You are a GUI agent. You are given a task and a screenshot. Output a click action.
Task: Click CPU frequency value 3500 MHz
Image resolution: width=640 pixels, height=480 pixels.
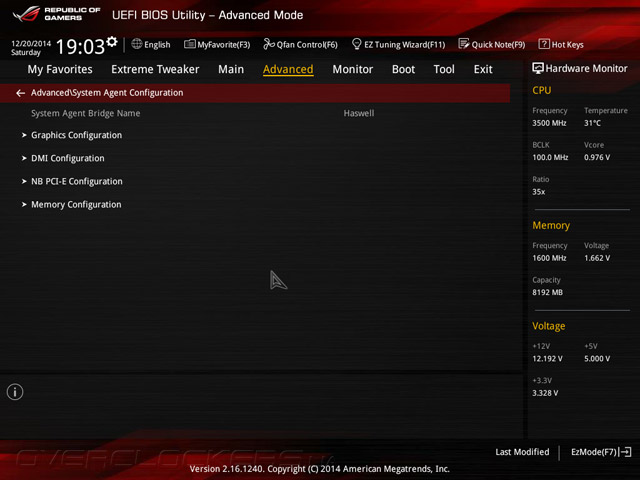(x=549, y=123)
